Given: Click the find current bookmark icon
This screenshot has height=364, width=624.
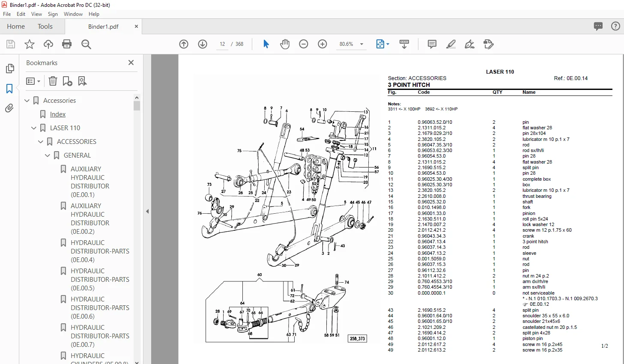Looking at the screenshot, I should point(82,81).
